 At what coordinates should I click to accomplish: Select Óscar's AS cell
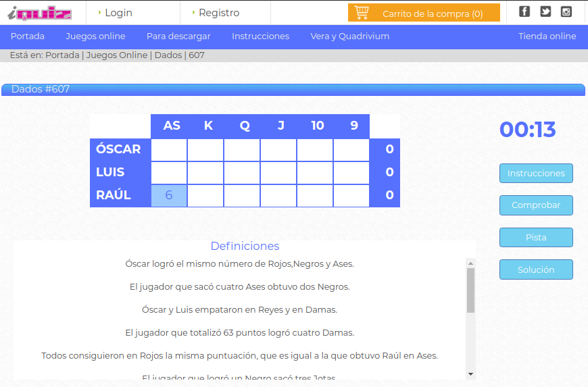[169, 150]
